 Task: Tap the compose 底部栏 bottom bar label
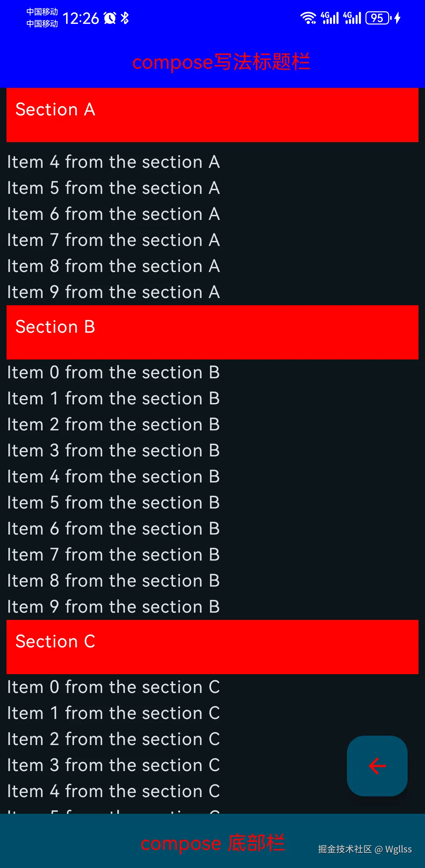(x=212, y=843)
